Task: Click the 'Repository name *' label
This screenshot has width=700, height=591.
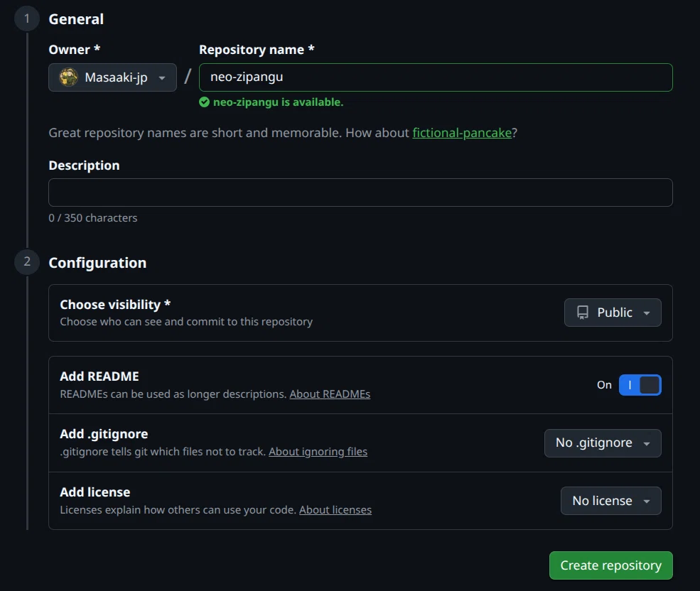Action: 257,50
